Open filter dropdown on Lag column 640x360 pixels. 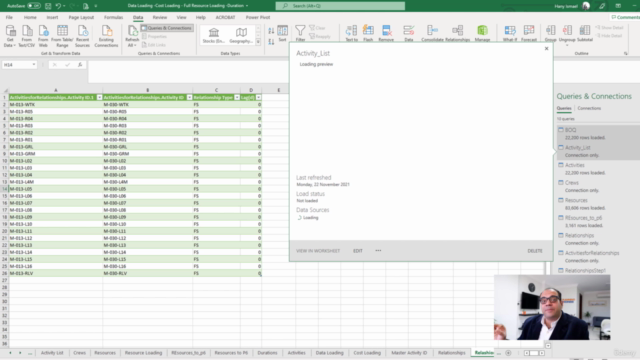click(x=258, y=98)
